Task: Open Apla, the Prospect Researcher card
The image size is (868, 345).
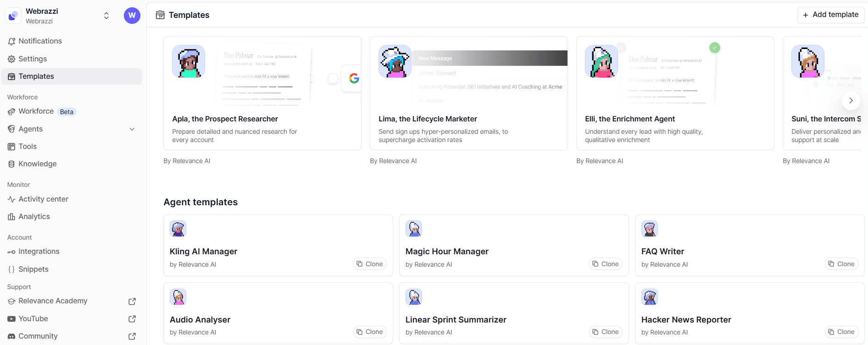Action: (x=262, y=93)
